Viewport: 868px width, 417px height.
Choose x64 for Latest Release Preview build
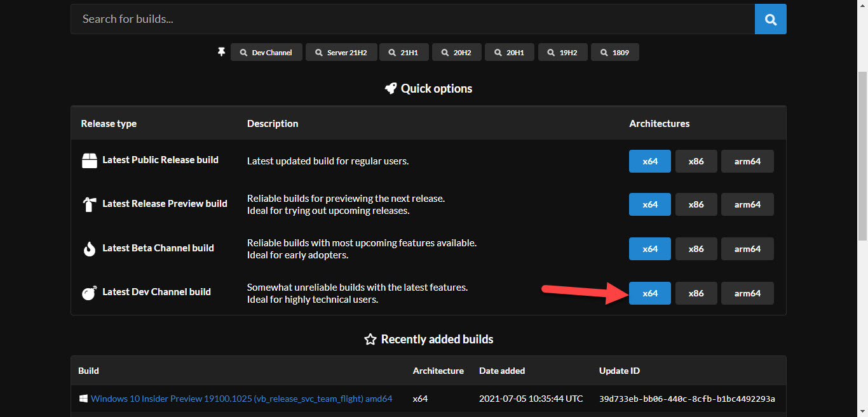649,204
